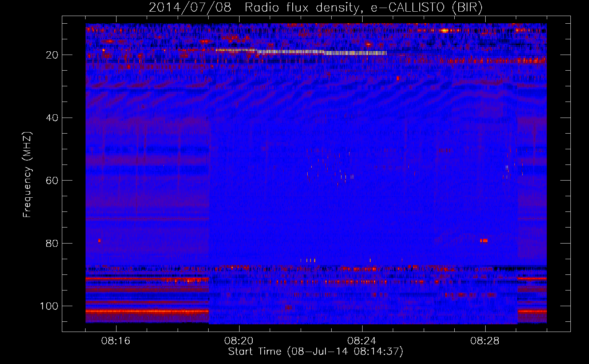Click the "80" frequency tick label
The height and width of the screenshot is (364, 589).
coord(52,243)
